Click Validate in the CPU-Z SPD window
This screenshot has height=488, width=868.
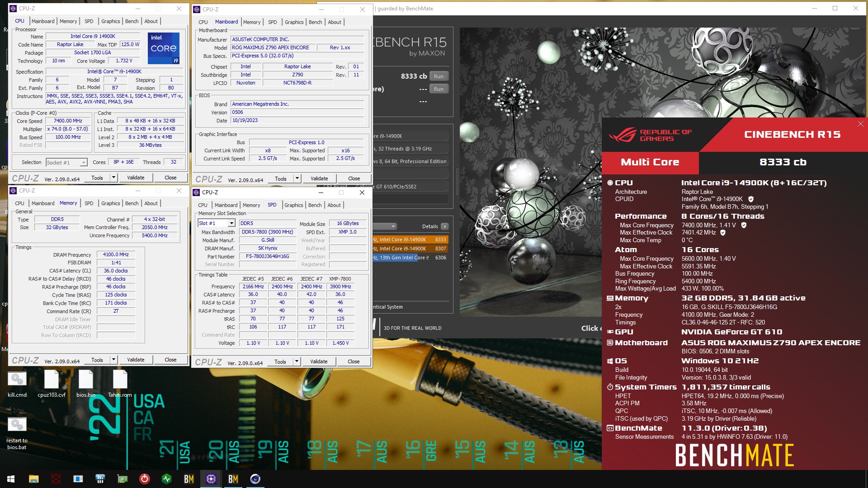click(x=319, y=362)
